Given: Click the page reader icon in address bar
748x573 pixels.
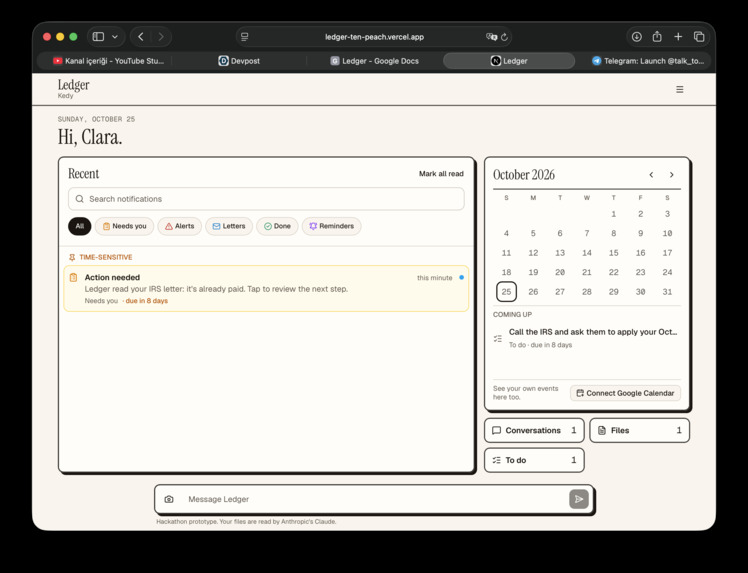Looking at the screenshot, I should [245, 37].
